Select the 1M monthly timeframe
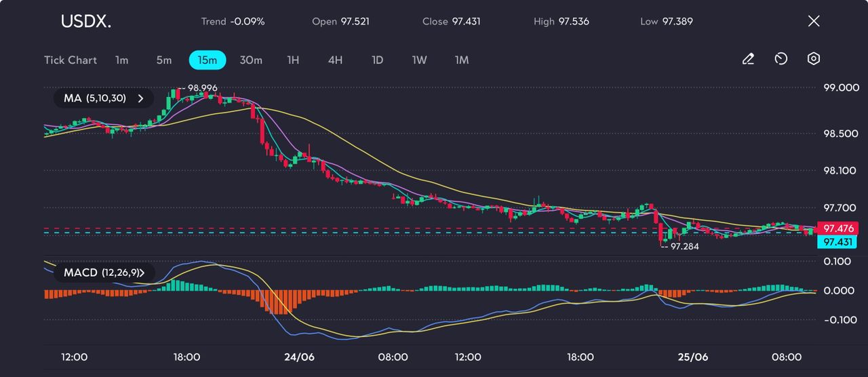868x377 pixels. 462,60
